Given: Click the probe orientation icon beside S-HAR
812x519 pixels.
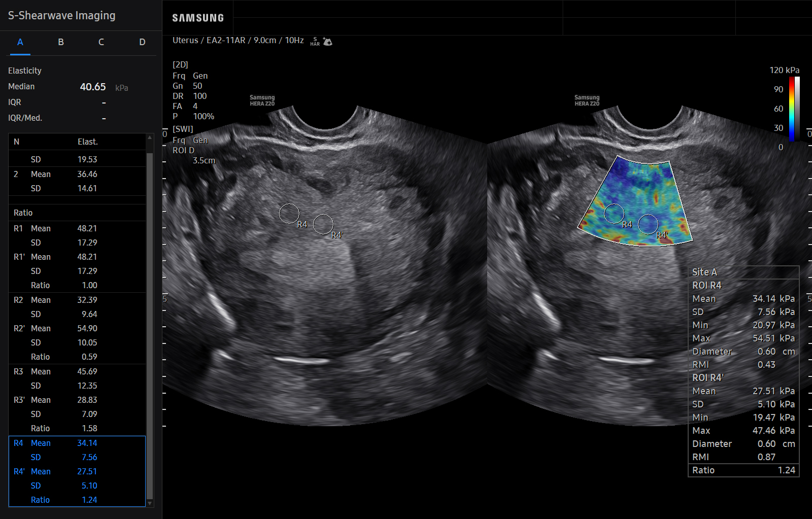Looking at the screenshot, I should pos(328,42).
